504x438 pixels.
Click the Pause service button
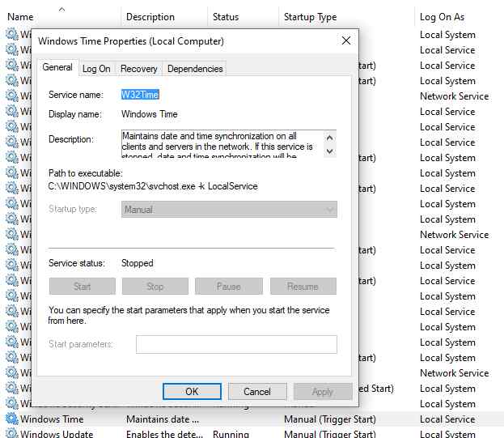tap(229, 287)
